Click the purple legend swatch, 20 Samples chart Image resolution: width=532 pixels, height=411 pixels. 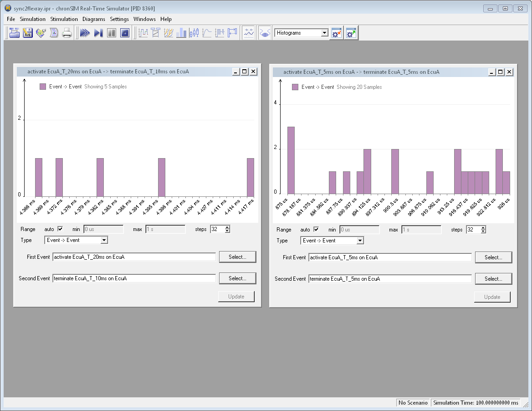[295, 87]
